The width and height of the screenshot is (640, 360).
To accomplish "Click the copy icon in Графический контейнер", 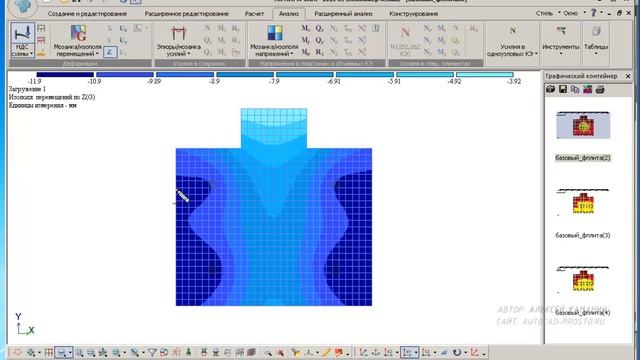I will pyautogui.click(x=575, y=89).
